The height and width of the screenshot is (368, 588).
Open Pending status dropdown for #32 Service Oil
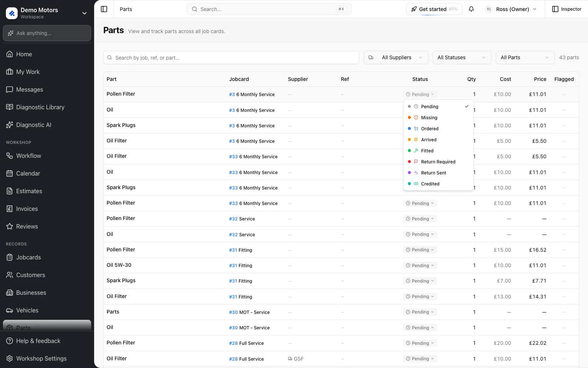[420, 234]
